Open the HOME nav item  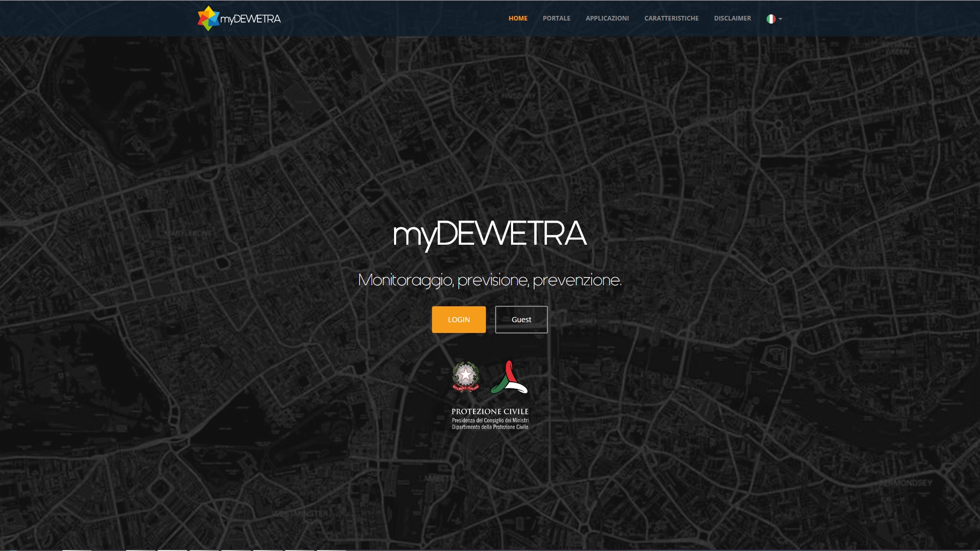click(518, 18)
